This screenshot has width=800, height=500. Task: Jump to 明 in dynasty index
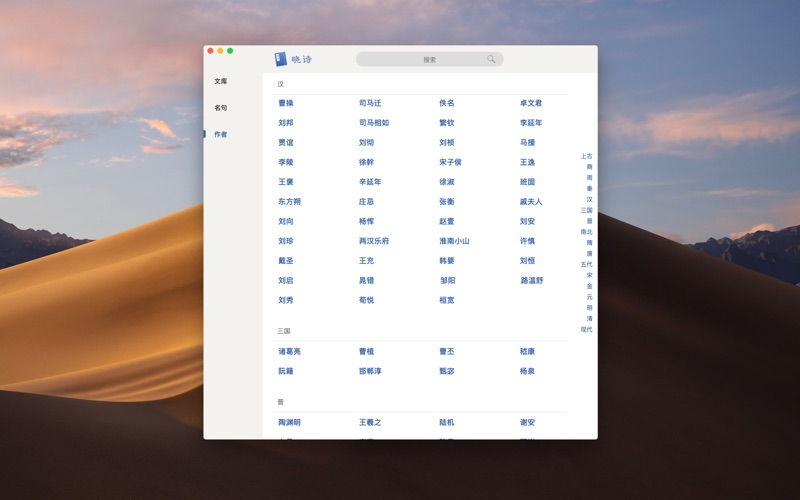pyautogui.click(x=589, y=308)
